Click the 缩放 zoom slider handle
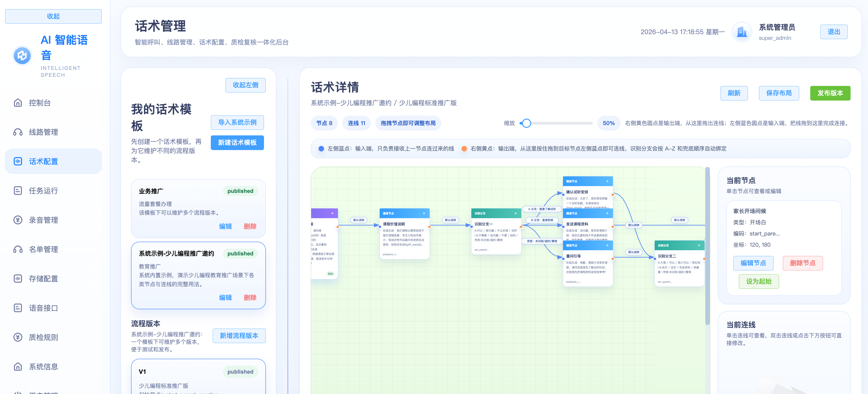This screenshot has width=868, height=394. tap(526, 123)
